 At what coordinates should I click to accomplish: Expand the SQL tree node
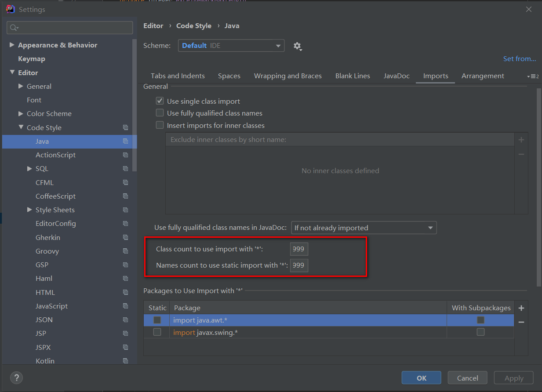(29, 169)
